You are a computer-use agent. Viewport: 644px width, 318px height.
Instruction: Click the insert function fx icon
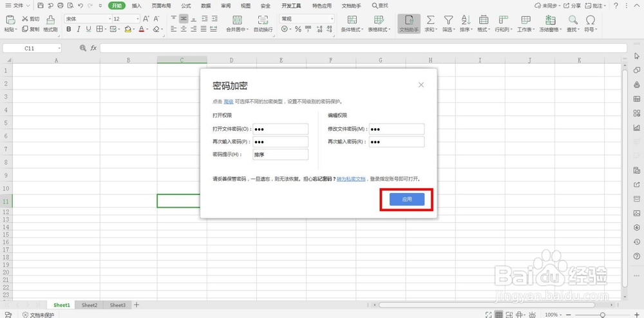93,48
